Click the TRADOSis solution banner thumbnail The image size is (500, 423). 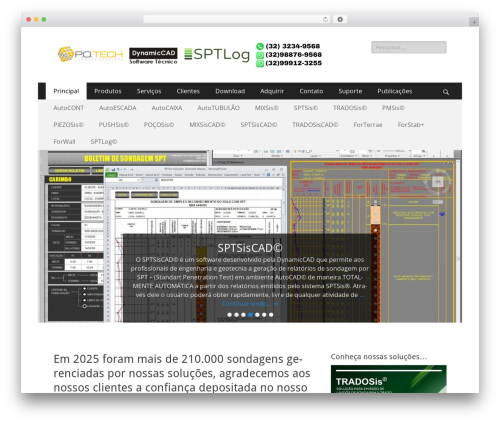(389, 379)
